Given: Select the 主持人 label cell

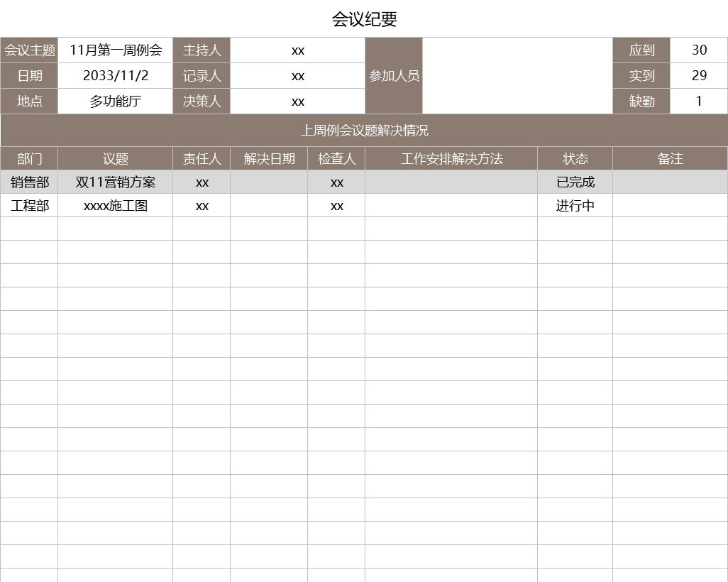Looking at the screenshot, I should [x=202, y=50].
